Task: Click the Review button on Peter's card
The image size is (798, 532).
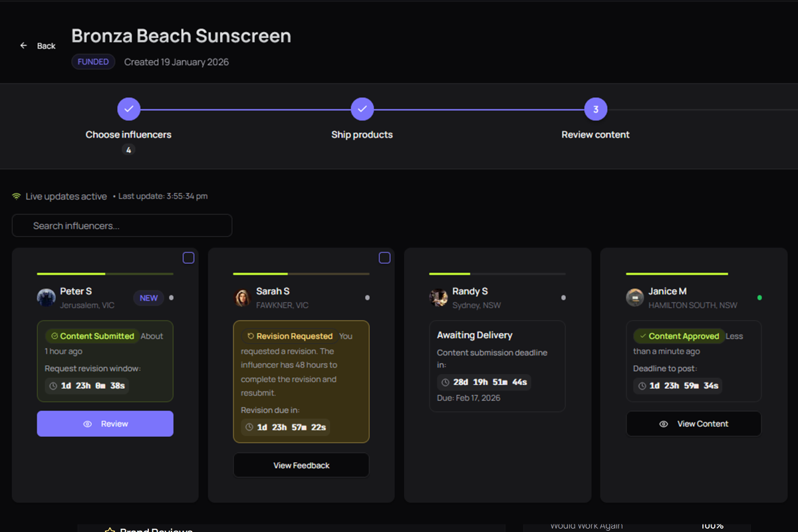Action: pos(105,424)
